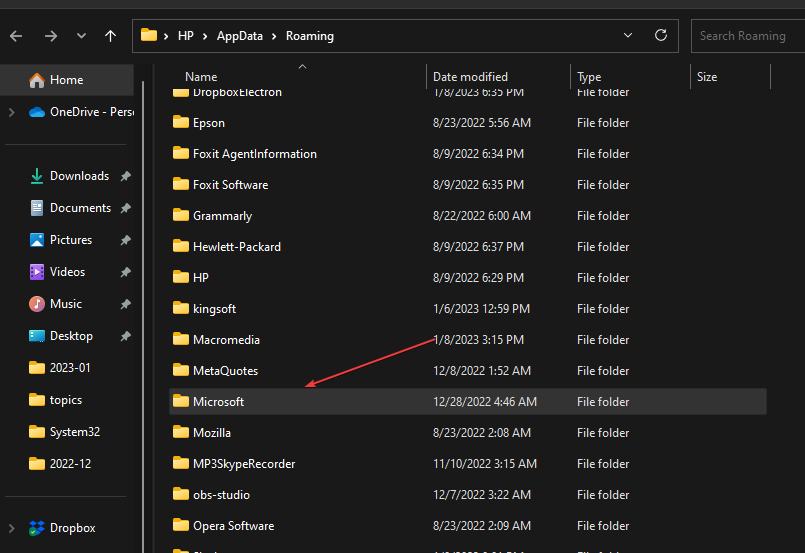
Task: Sort by Date modified column header
Action: click(470, 77)
